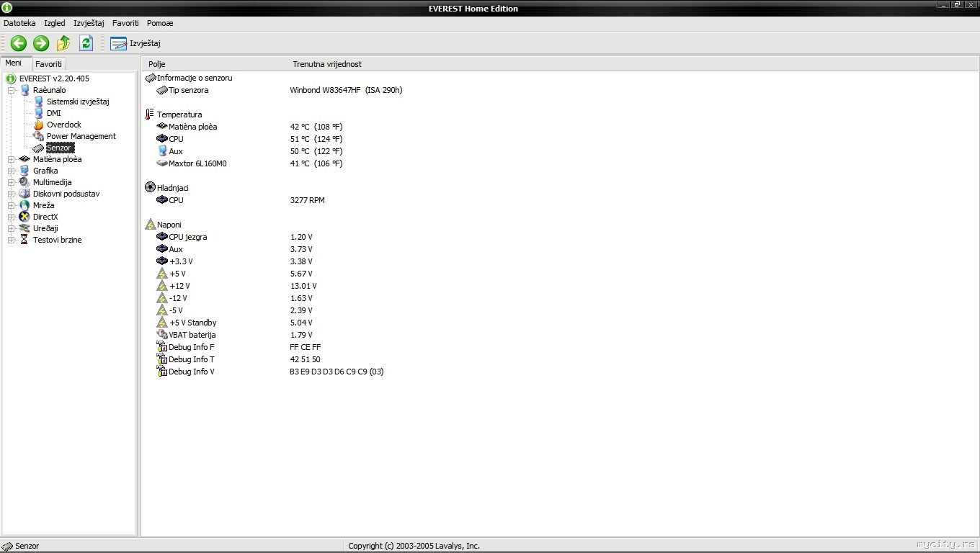Select the Tip senzora row
The width and height of the screenshot is (980, 553).
click(x=280, y=90)
